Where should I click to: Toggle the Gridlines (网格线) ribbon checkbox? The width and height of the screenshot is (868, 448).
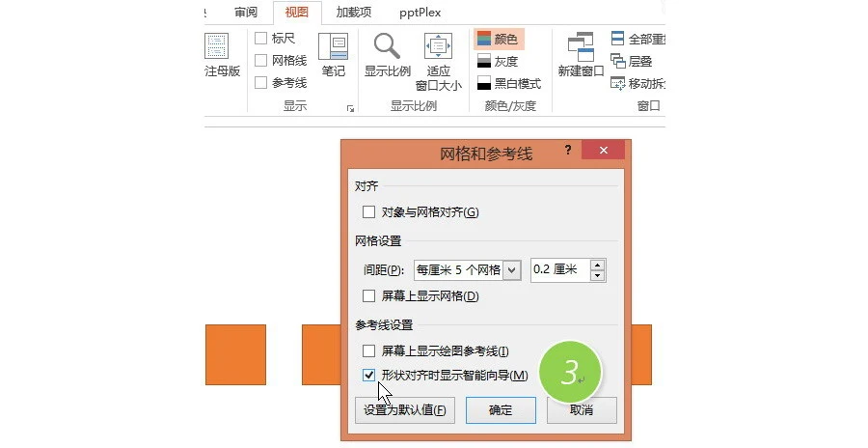(260, 61)
